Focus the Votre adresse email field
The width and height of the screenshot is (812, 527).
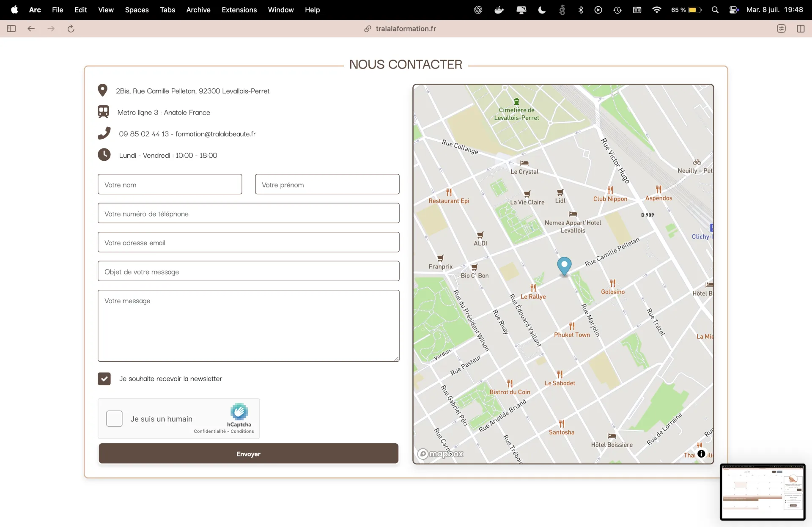point(248,242)
